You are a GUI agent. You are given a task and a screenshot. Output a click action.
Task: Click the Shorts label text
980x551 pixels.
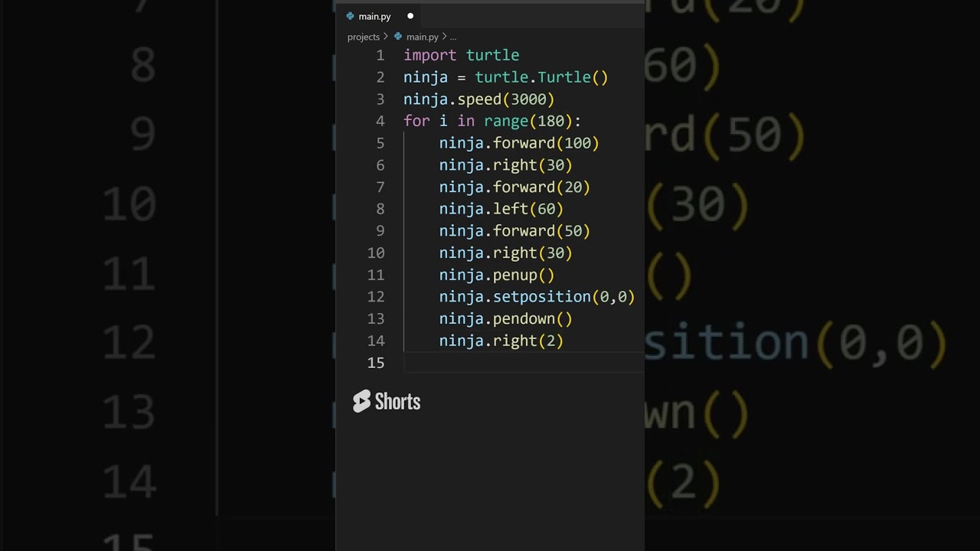tap(397, 402)
